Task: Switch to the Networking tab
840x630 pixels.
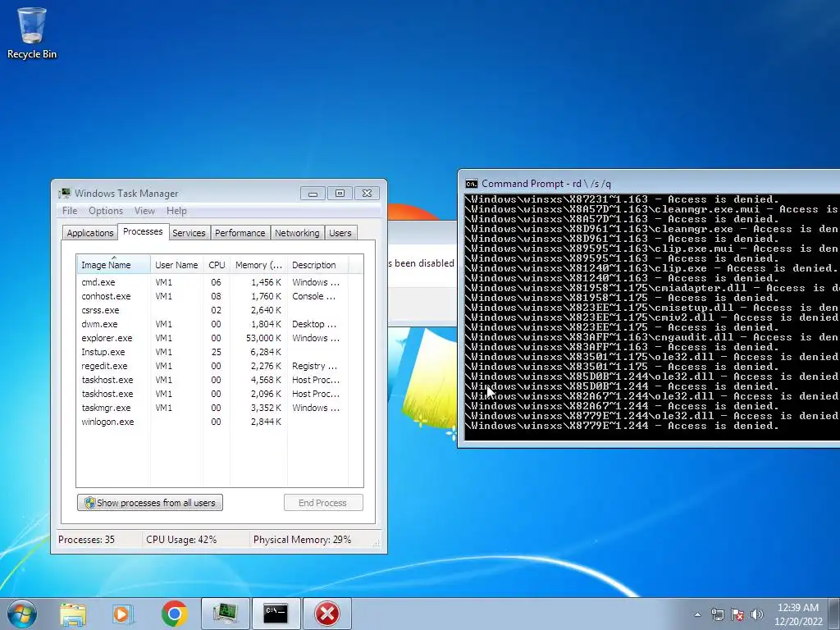Action: coord(297,233)
